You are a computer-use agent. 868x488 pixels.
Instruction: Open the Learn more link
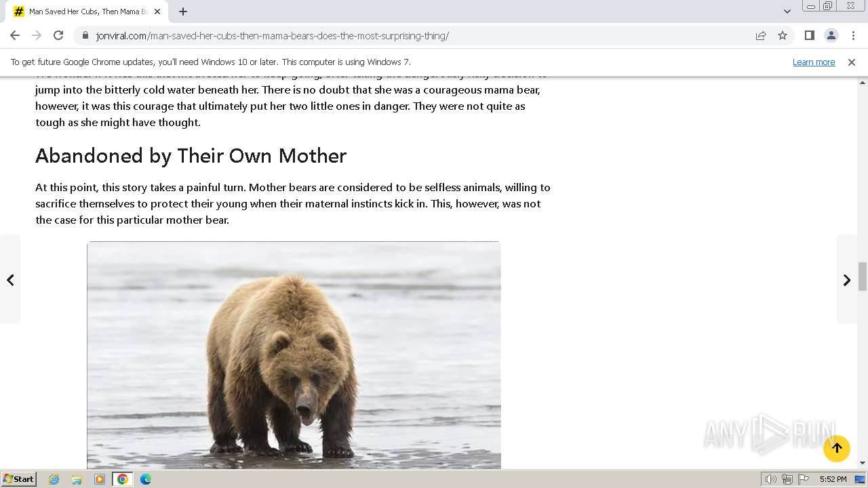click(814, 62)
